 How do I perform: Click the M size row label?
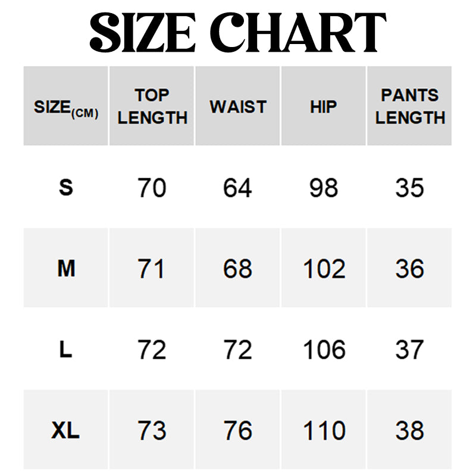[66, 269]
